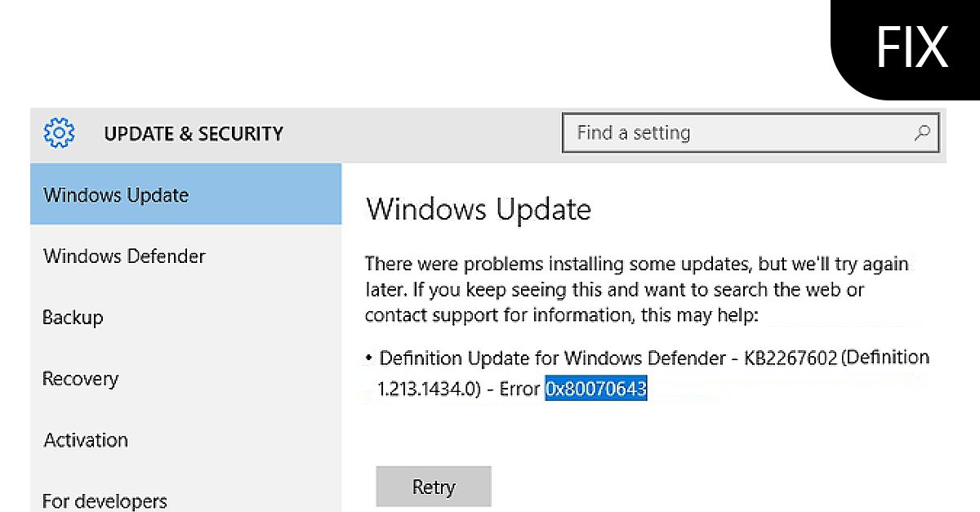This screenshot has width=980, height=512.
Task: Open the Recovery settings page
Action: pos(81,379)
